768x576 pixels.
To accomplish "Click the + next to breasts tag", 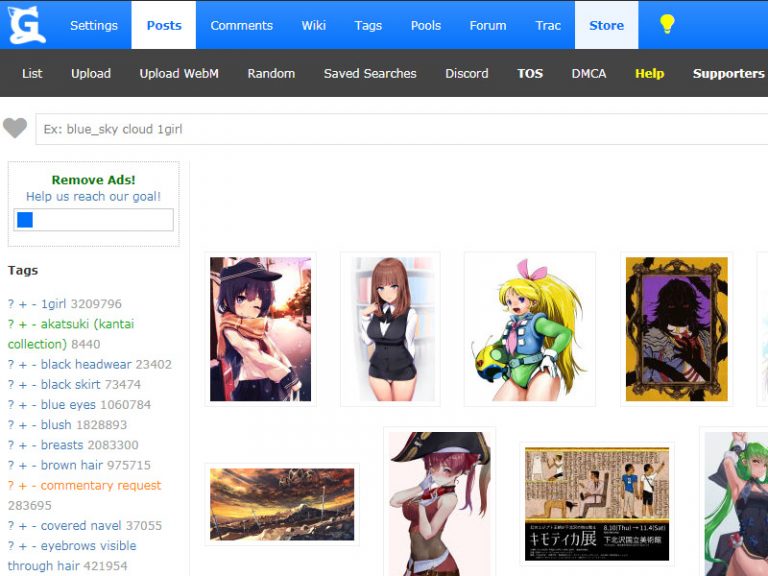I will point(23,445).
